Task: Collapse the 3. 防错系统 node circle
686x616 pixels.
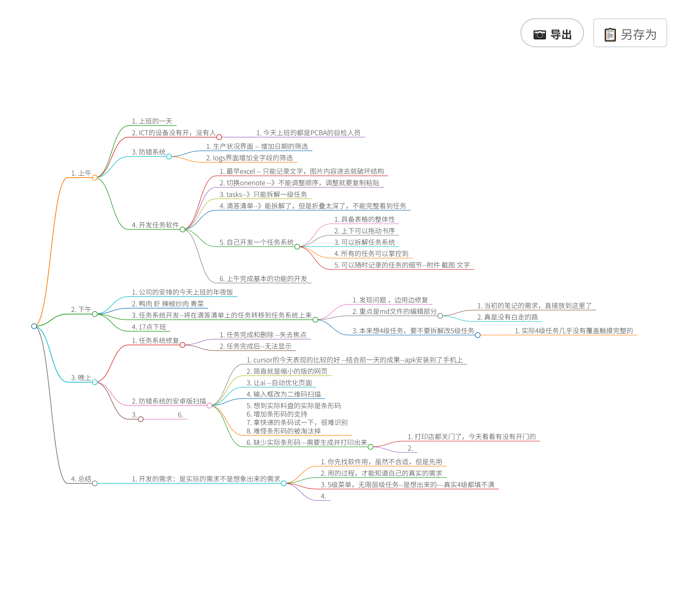Action: coord(169,156)
